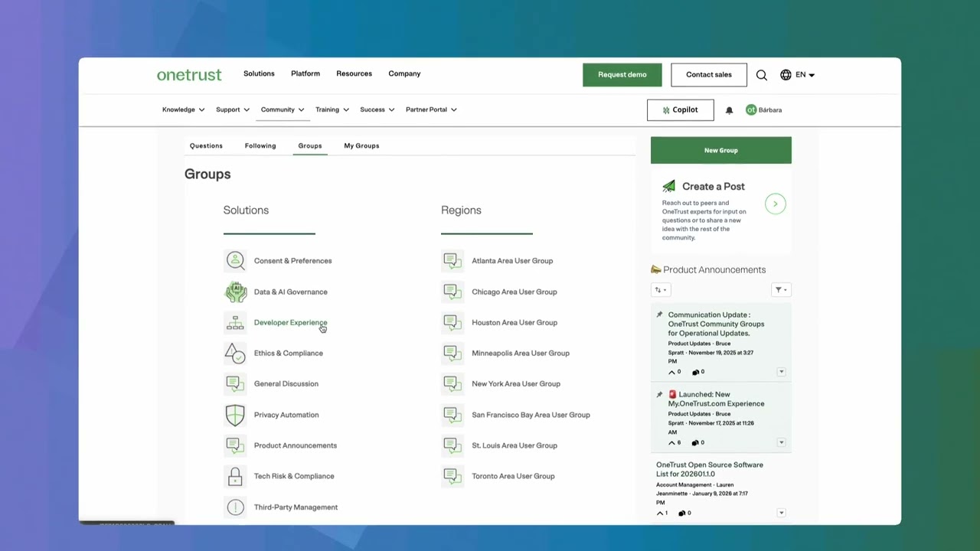Open the Company top menu
The width and height of the screenshot is (980, 551).
coord(404,73)
